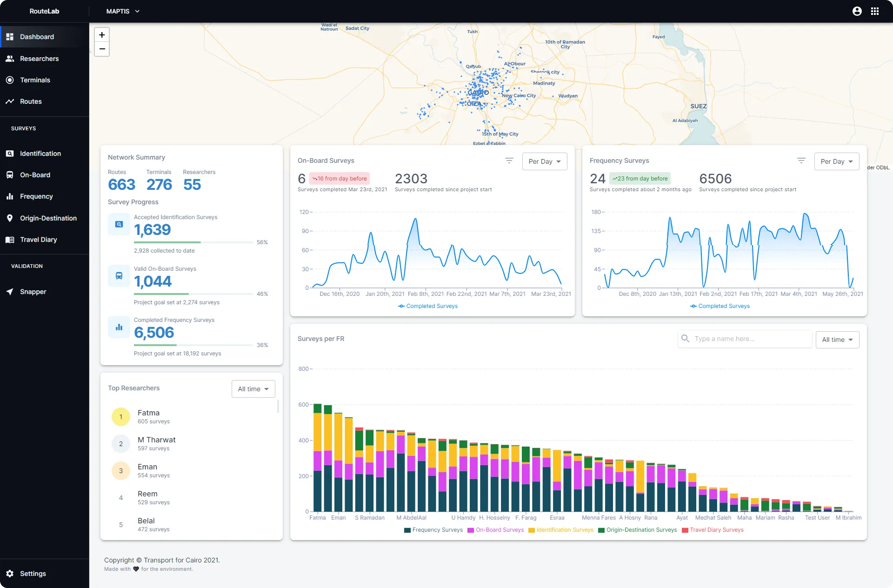Select the Snapper validation icon

click(10, 291)
